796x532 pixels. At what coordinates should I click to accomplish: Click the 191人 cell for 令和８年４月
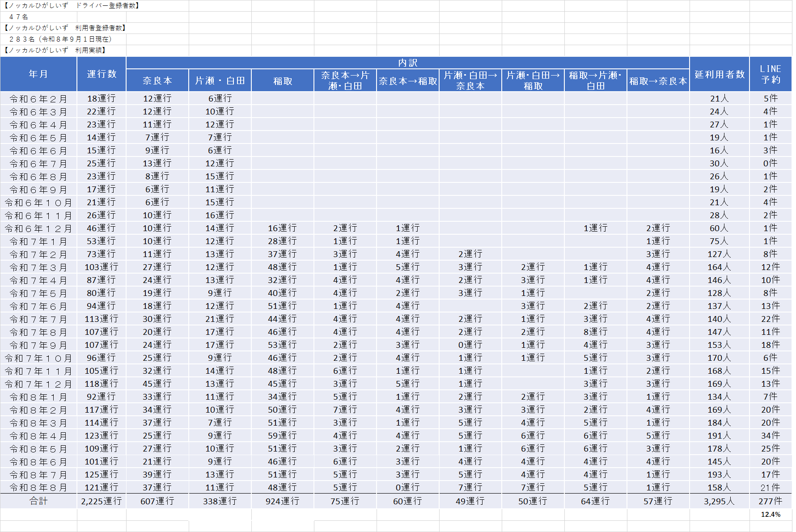720,435
